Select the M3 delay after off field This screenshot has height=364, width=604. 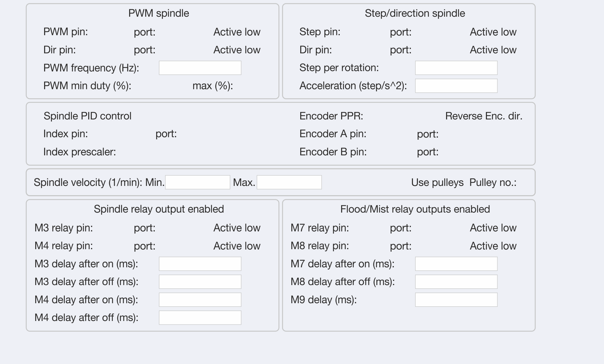click(200, 282)
